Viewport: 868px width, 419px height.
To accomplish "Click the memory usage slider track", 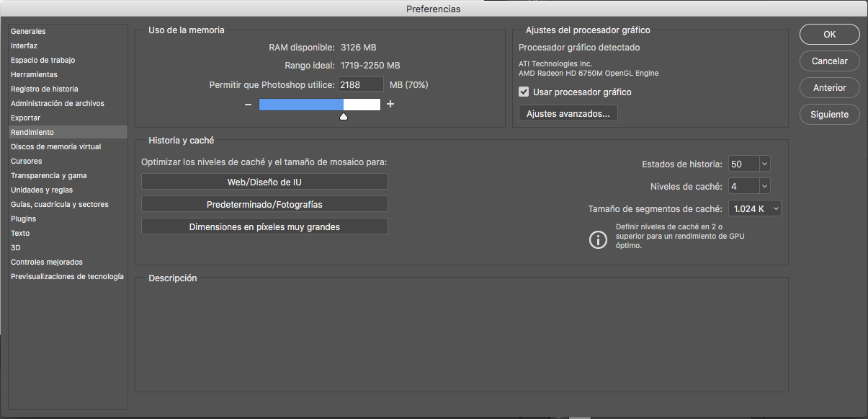I will [x=319, y=105].
